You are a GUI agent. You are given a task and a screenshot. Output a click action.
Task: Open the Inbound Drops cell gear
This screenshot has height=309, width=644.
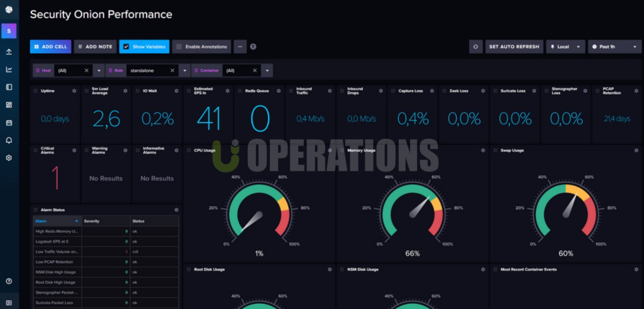(380, 91)
